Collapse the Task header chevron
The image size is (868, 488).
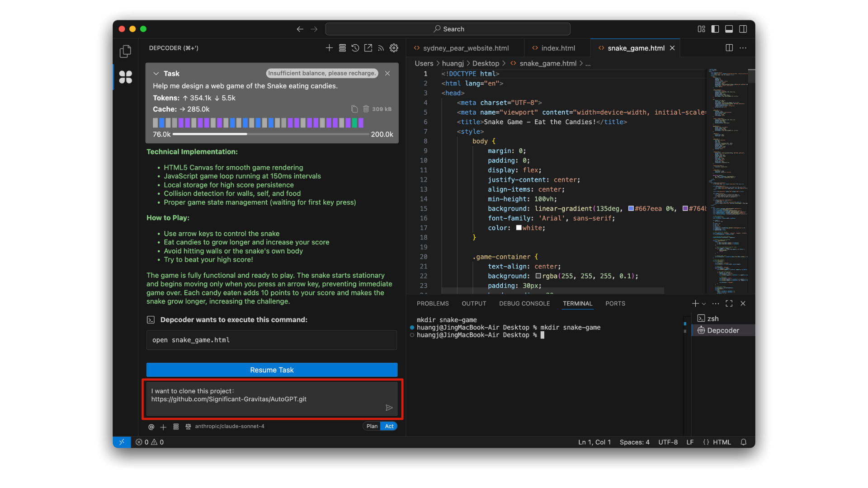pyautogui.click(x=156, y=74)
